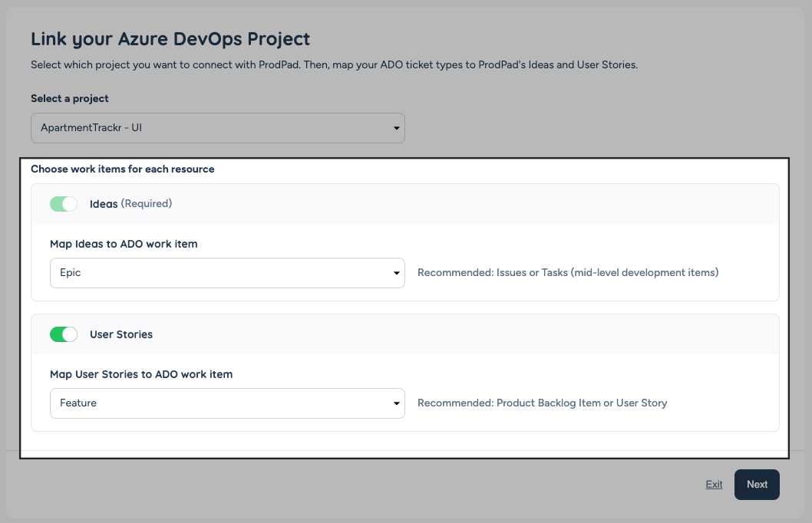Click 'Recommended: Product Backlog Item or User Story' hint
This screenshot has width=812, height=523.
(x=542, y=403)
